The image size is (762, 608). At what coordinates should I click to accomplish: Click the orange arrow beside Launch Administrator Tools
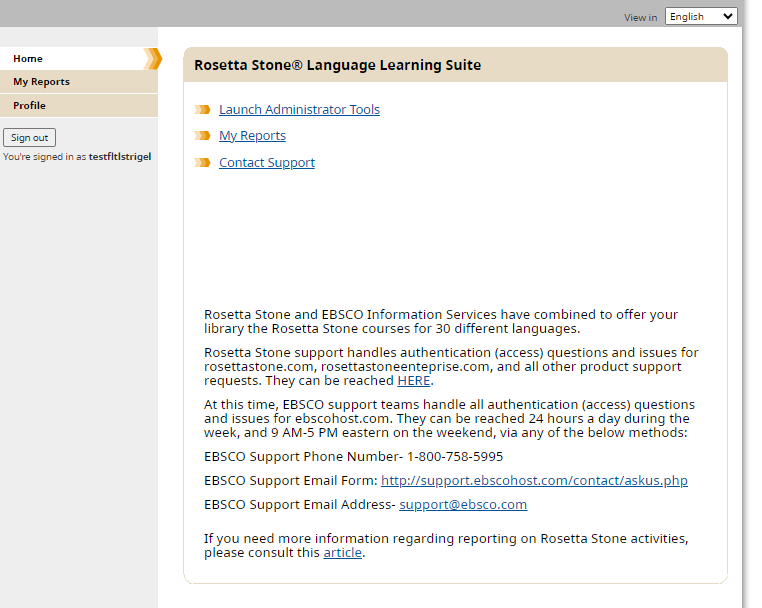point(203,110)
